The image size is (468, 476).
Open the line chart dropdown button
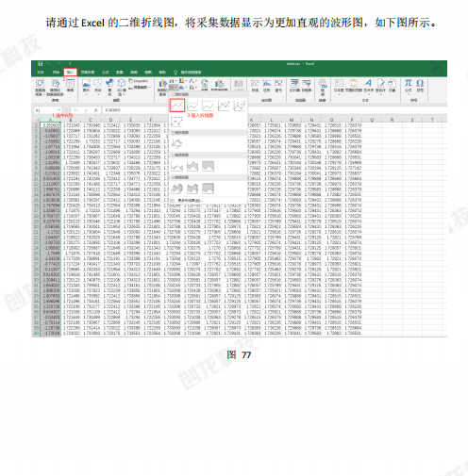(174, 87)
